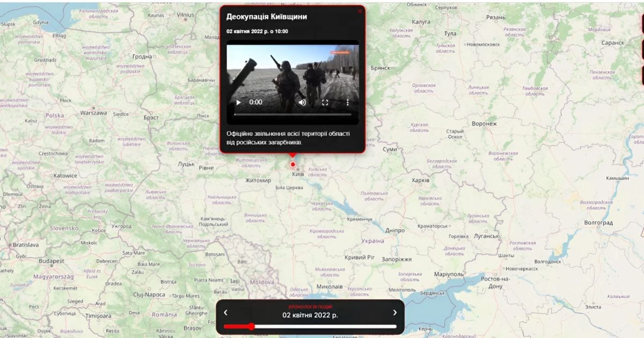Play the Деокупація Київщини video
644x338 pixels.
pyautogui.click(x=239, y=102)
